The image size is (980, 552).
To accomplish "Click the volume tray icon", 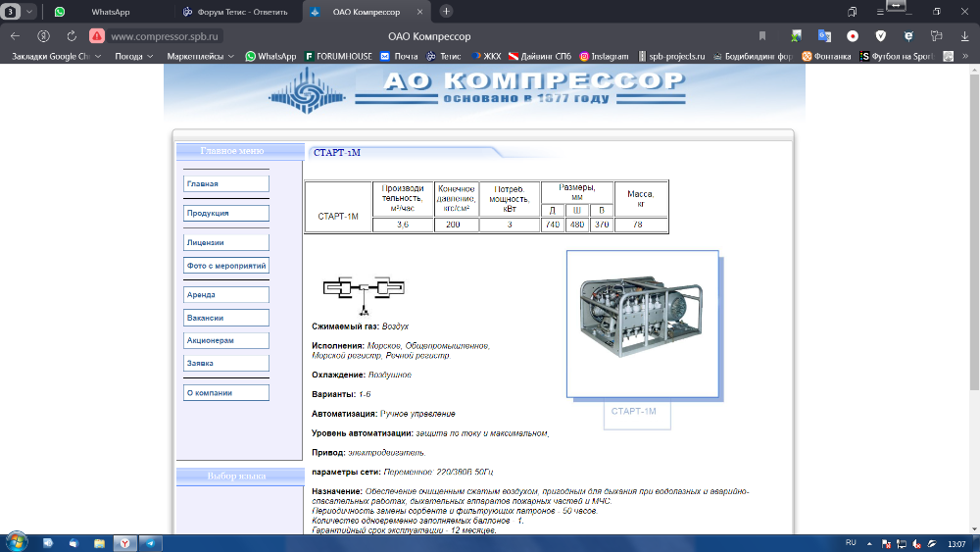I will 916,544.
